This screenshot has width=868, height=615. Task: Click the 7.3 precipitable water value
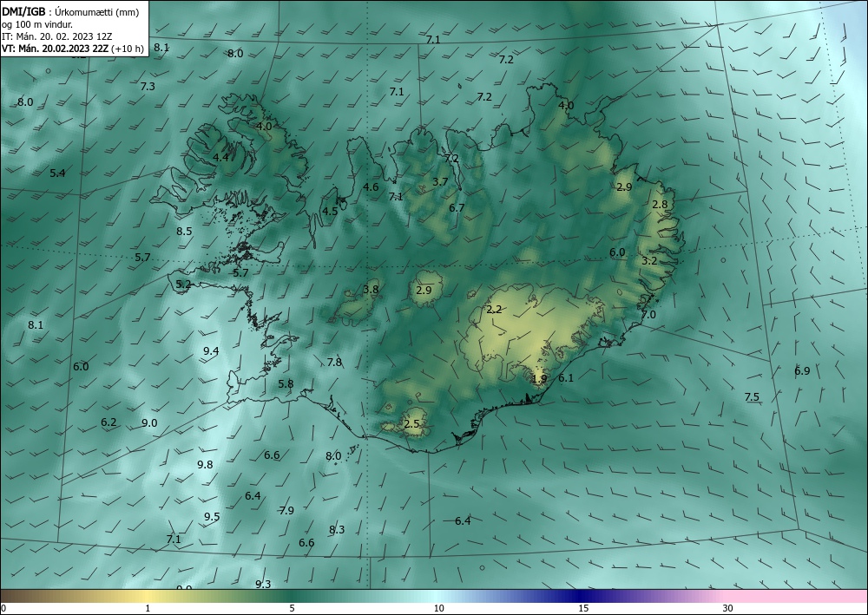(148, 86)
